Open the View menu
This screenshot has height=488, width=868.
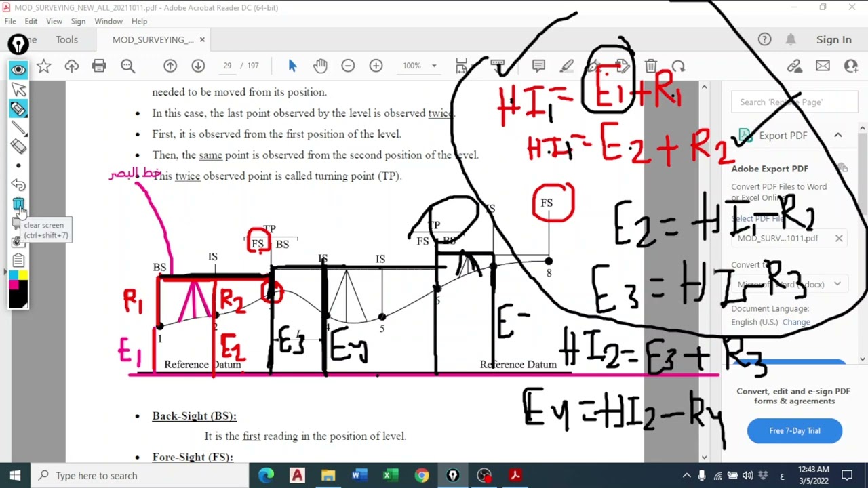pos(54,21)
